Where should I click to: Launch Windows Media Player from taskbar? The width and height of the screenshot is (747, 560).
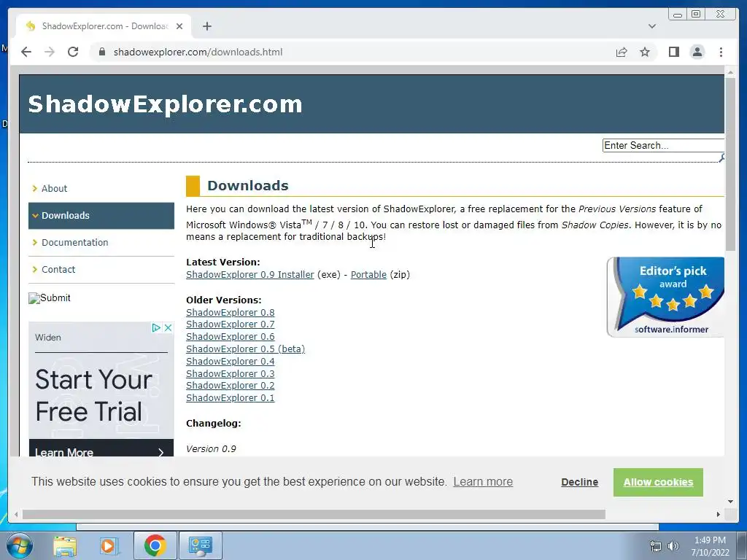108,546
